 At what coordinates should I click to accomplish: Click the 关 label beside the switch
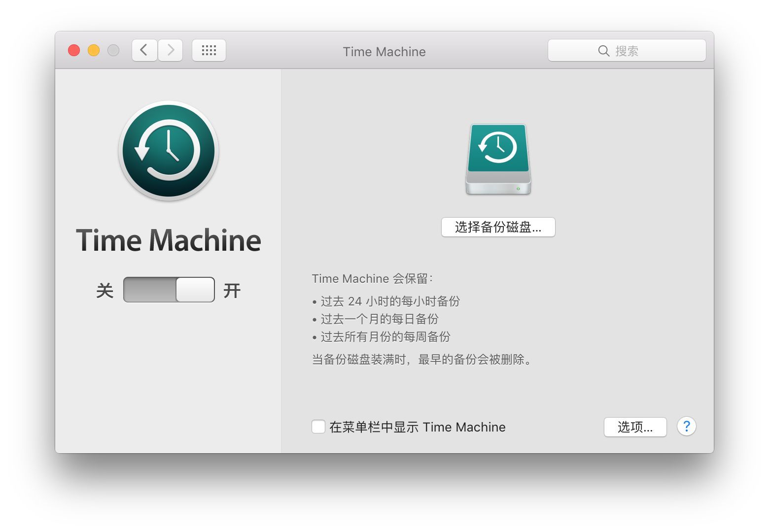(105, 291)
